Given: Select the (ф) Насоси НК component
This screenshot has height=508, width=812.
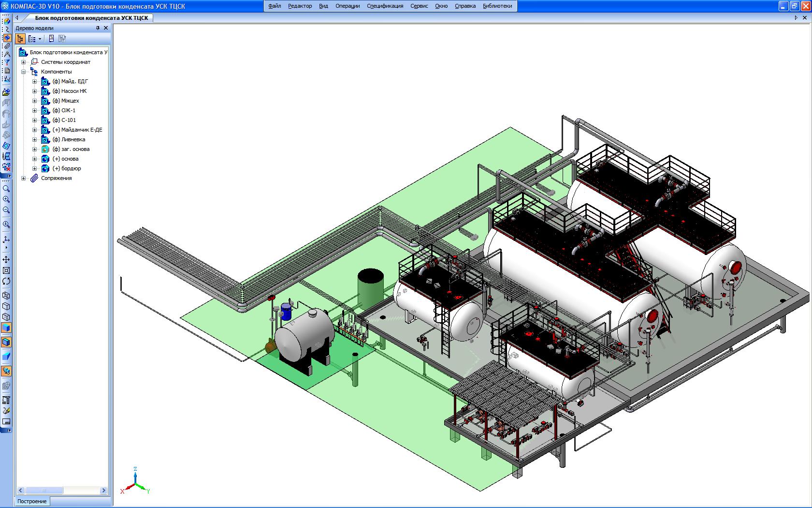Looking at the screenshot, I should click(70, 91).
